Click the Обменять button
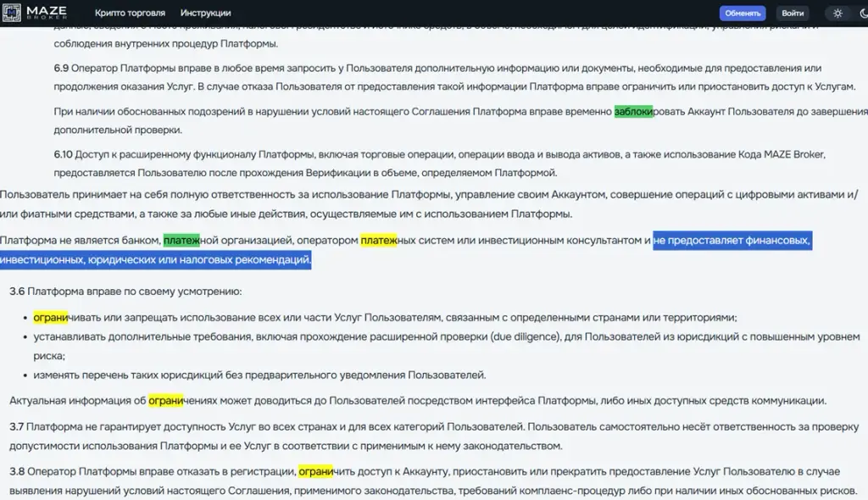868x500 pixels. tap(743, 14)
